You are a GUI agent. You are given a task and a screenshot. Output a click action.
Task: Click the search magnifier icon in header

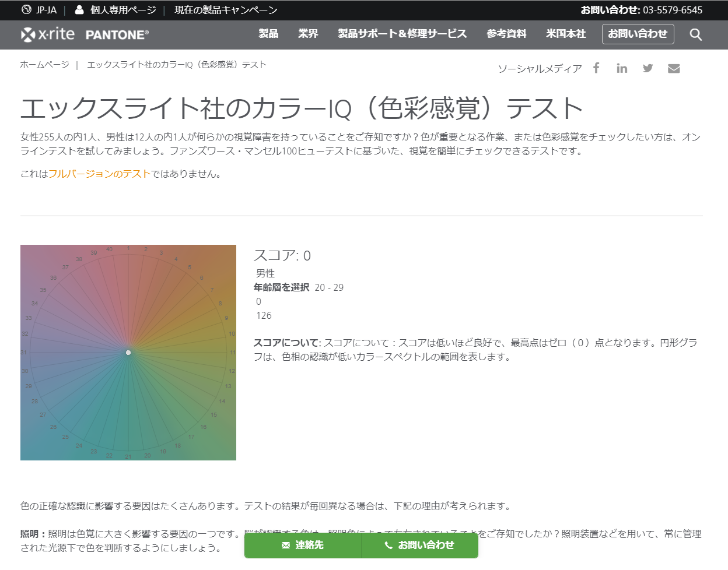(695, 34)
